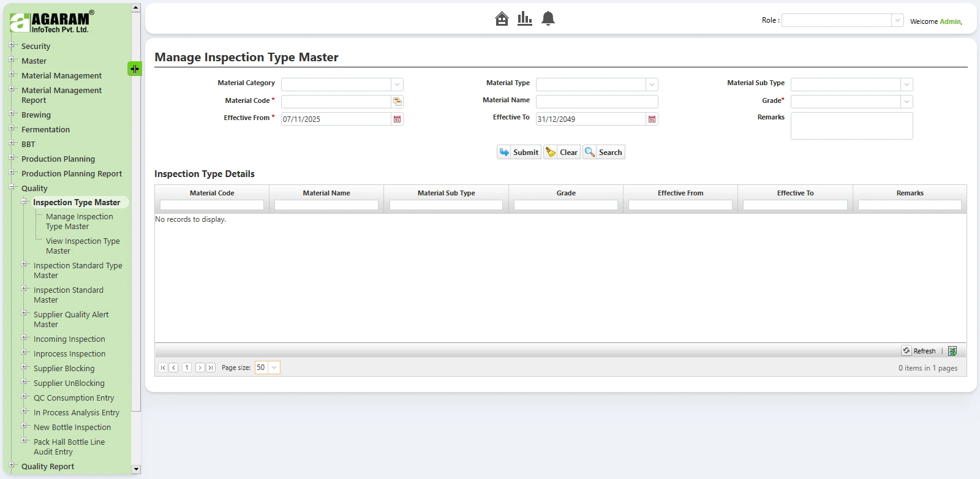Collapse the sidebar with green splitter icon
Screen dimensions: 980x479
click(x=134, y=69)
